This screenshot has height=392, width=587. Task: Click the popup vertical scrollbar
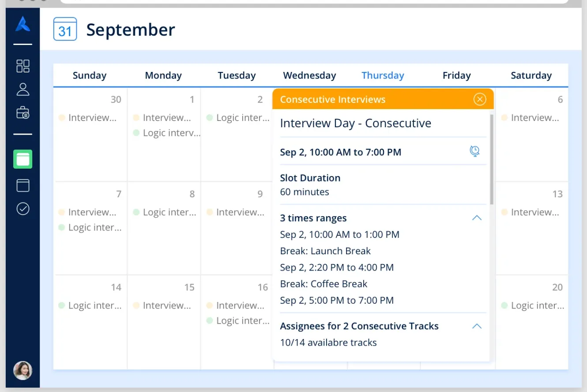coord(491,159)
